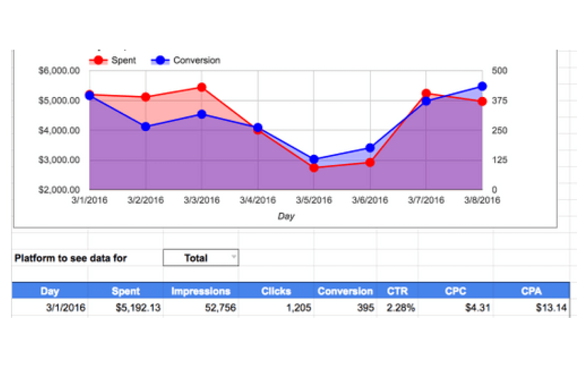
Task: Click the $5,192.13 spent cell
Action: [x=125, y=308]
